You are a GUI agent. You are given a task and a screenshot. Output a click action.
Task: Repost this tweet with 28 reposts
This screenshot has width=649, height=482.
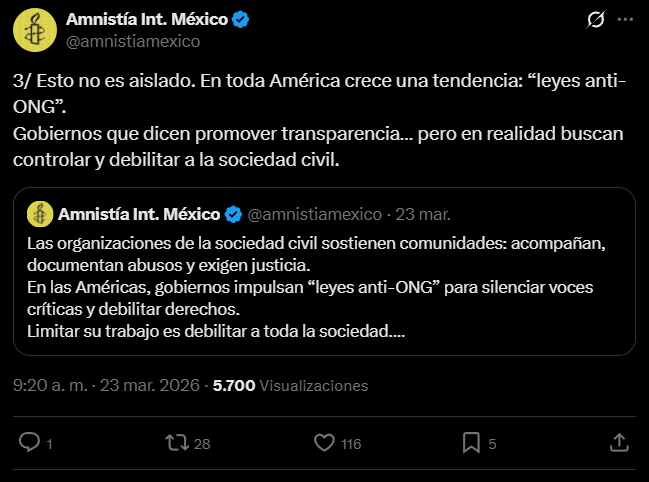click(177, 442)
